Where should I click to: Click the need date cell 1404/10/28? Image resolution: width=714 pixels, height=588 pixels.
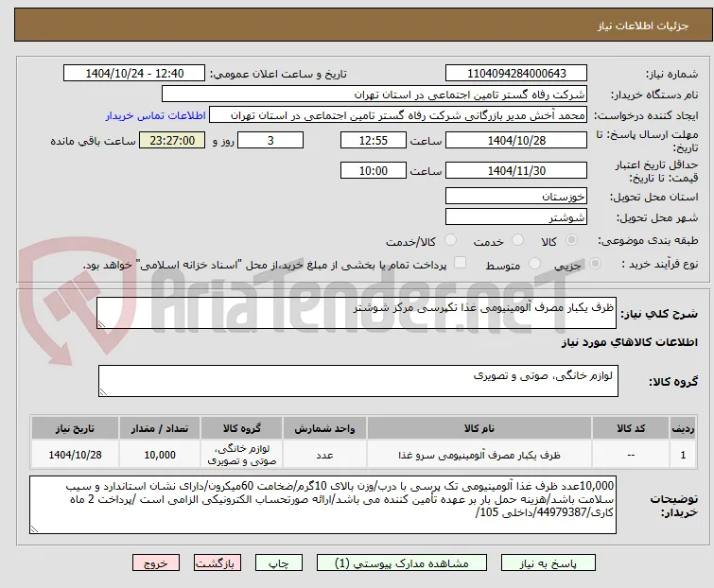click(x=75, y=455)
